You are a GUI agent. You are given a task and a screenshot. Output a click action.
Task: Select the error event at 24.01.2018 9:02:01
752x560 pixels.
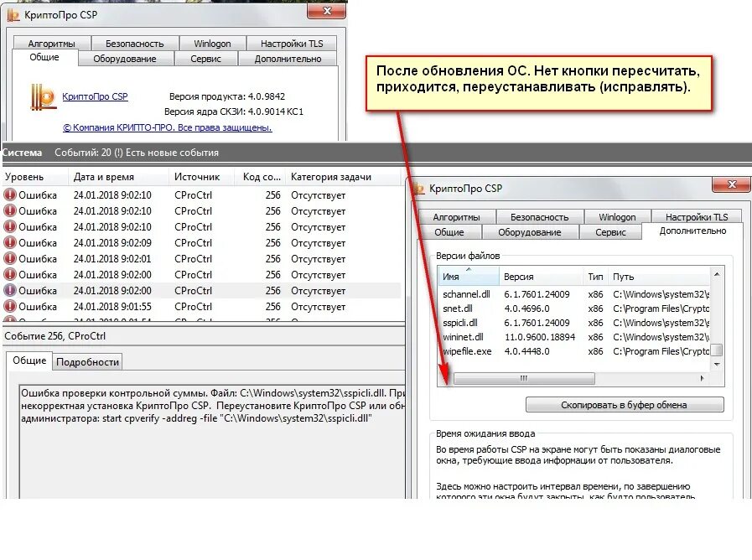point(201,258)
